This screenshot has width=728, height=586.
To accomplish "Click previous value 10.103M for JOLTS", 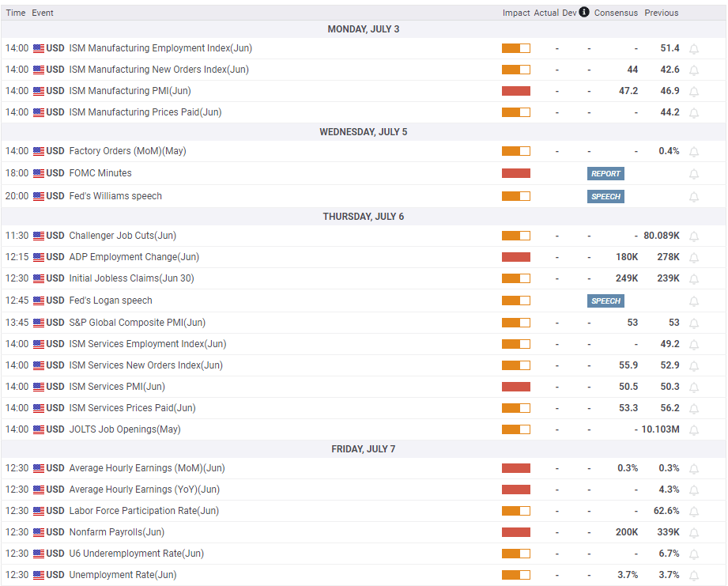I will pyautogui.click(x=660, y=429).
